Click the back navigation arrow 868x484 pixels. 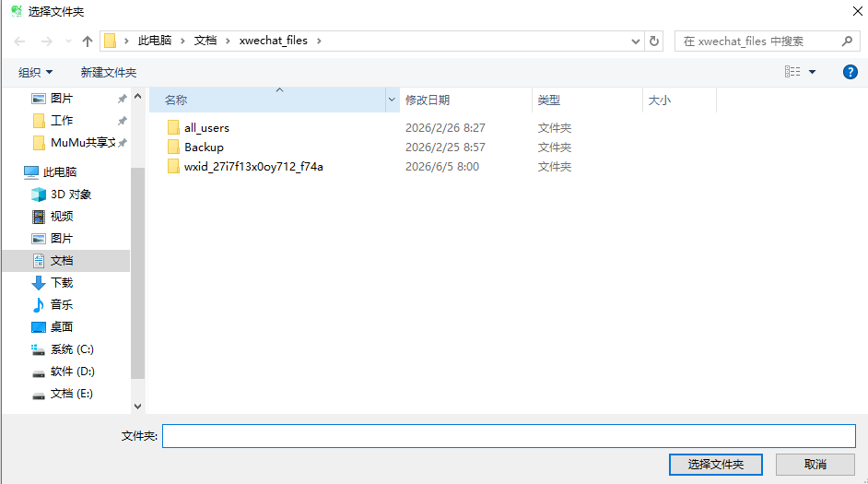coord(19,41)
